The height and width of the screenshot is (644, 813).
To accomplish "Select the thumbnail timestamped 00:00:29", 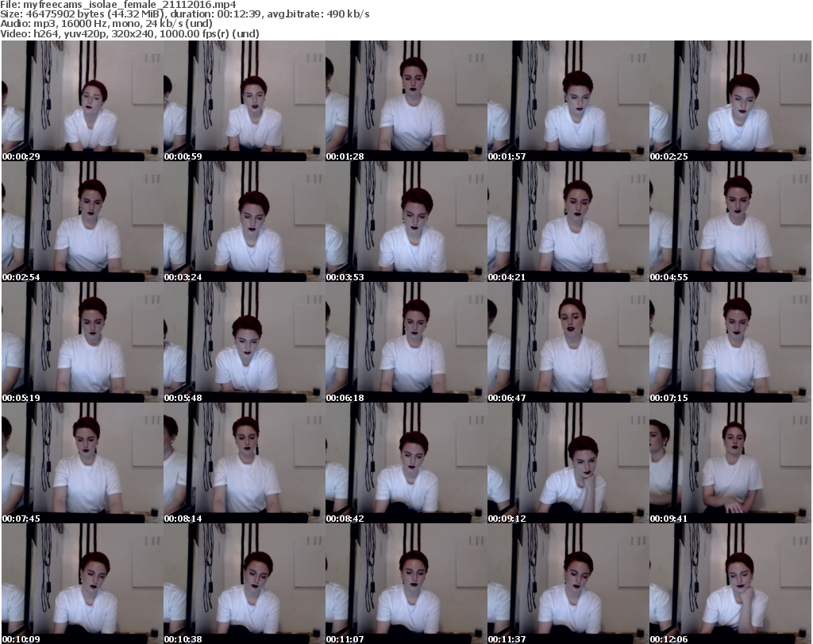I will pyautogui.click(x=83, y=101).
